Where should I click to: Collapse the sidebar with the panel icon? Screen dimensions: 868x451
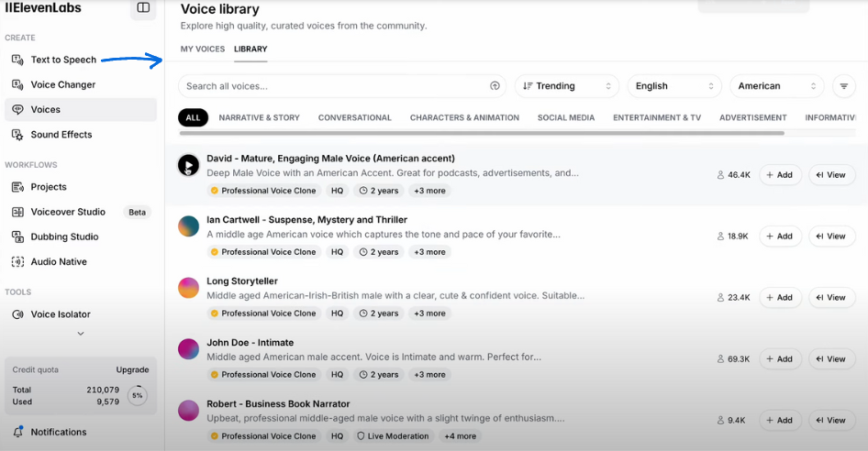tap(143, 7)
